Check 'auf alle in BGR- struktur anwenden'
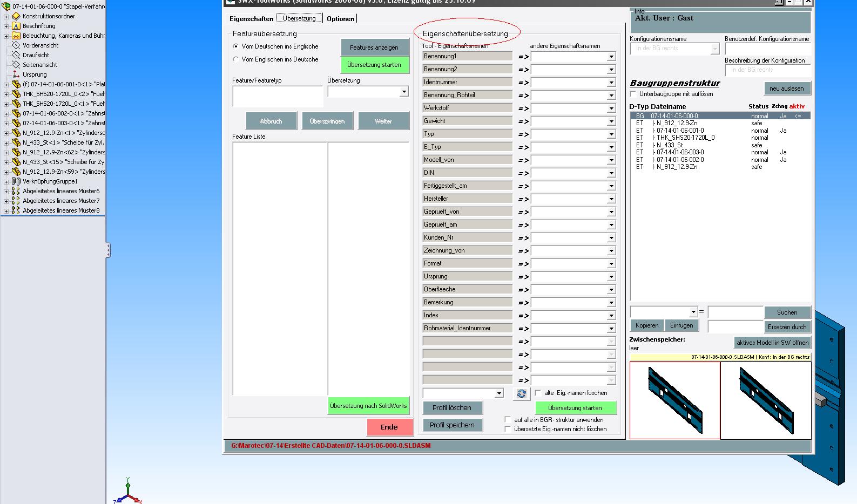857x504 pixels. [x=508, y=419]
